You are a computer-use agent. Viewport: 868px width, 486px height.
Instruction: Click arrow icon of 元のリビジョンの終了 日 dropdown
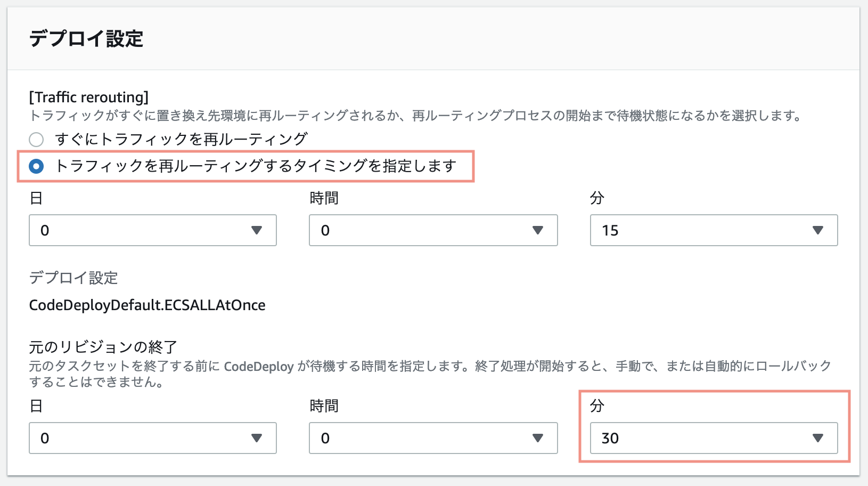pyautogui.click(x=257, y=438)
